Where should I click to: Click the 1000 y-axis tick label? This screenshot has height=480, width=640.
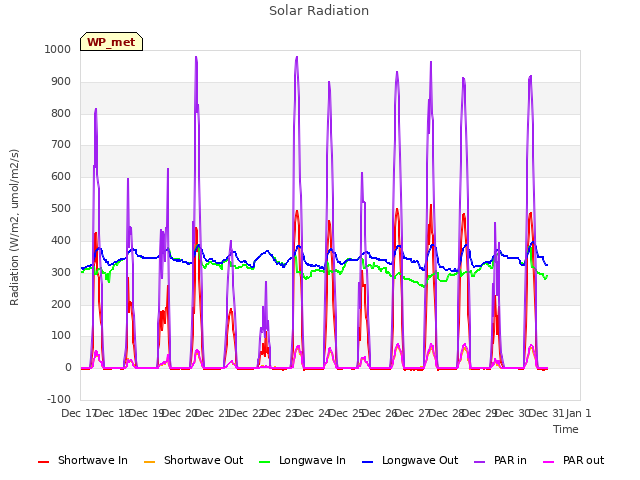click(58, 49)
